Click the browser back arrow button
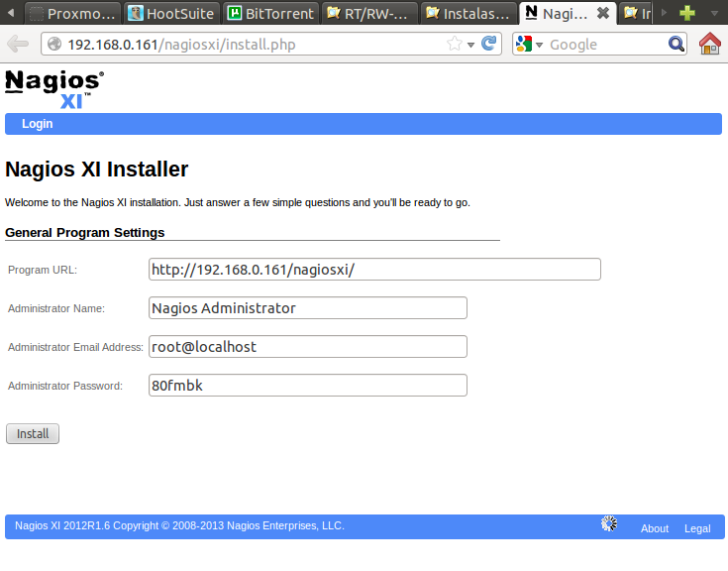The width and height of the screenshot is (728, 571). pyautogui.click(x=18, y=45)
